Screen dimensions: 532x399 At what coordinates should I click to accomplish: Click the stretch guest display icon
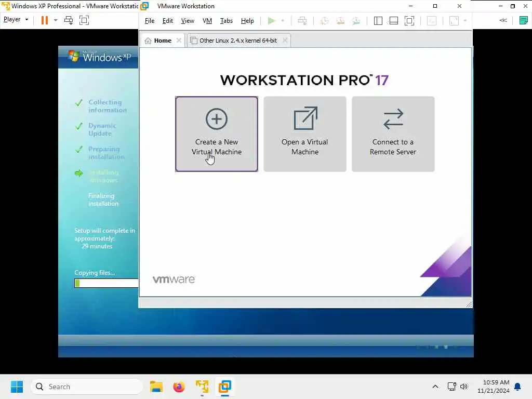pyautogui.click(x=454, y=21)
